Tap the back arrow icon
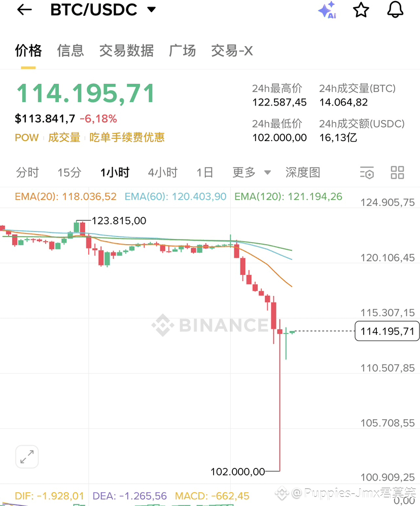Viewport: 420px width, 506px height. click(24, 10)
